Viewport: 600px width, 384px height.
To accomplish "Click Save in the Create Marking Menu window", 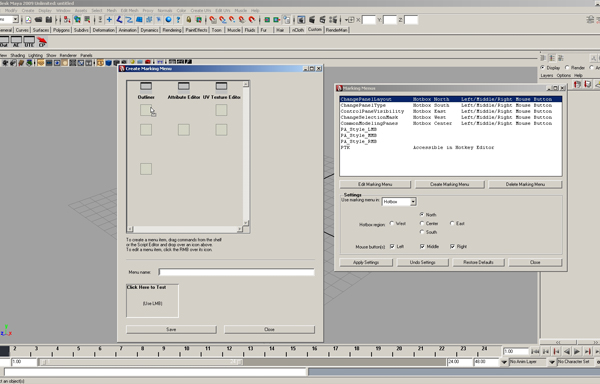I will [x=171, y=329].
